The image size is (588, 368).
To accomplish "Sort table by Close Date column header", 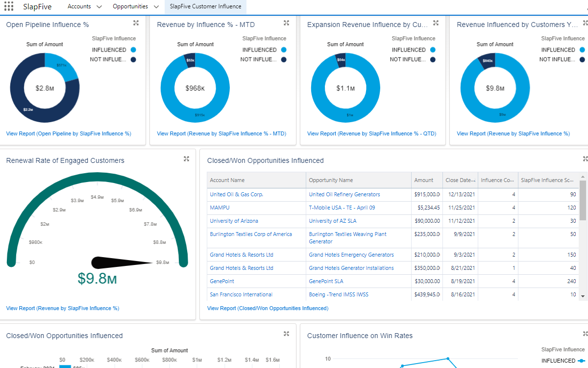I will tap(460, 180).
